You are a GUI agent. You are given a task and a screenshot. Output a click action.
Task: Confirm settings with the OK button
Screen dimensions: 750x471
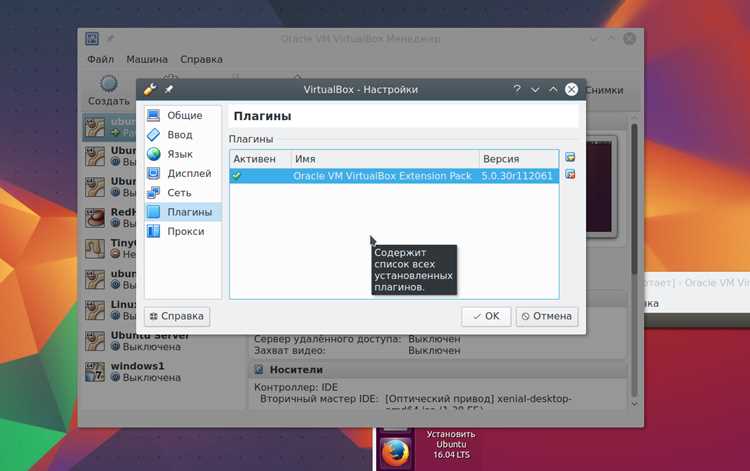coord(486,316)
